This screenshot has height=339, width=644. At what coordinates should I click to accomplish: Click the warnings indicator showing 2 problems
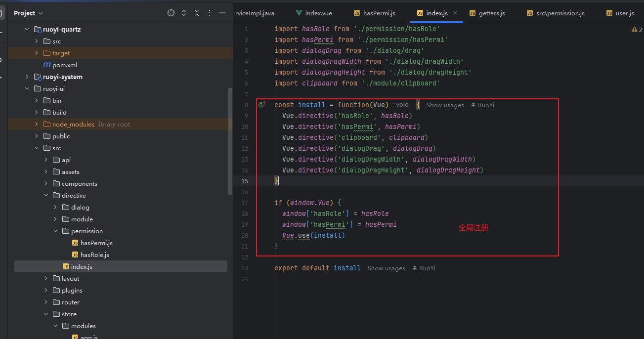point(637,30)
